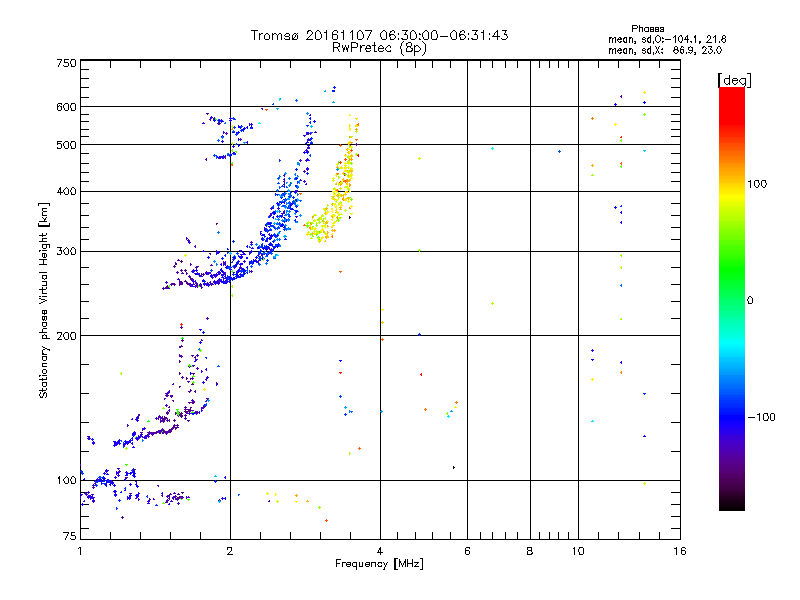The image size is (800, 600).
Task: Click the '[deg]' colorbar unit label
Action: pos(734,80)
